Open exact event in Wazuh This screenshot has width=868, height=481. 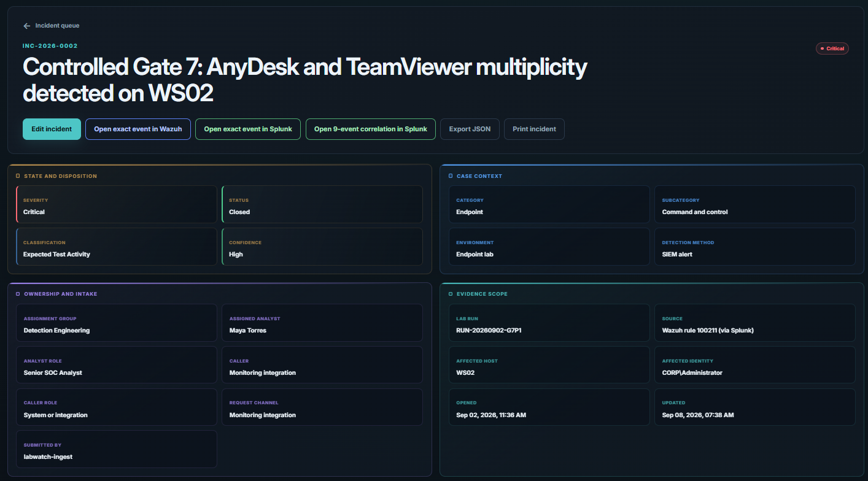pos(138,129)
